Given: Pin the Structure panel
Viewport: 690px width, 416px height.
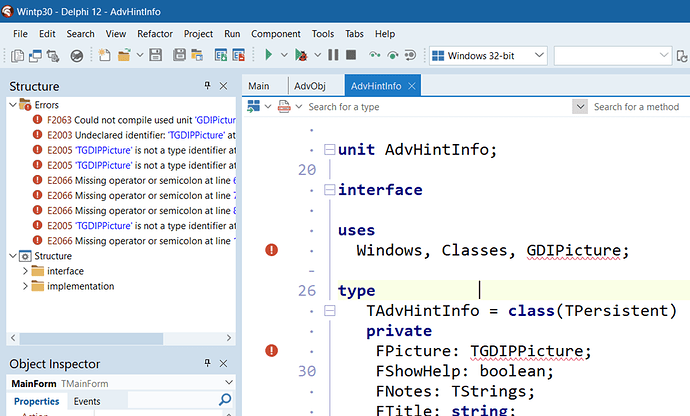Looking at the screenshot, I should pyautogui.click(x=207, y=85).
